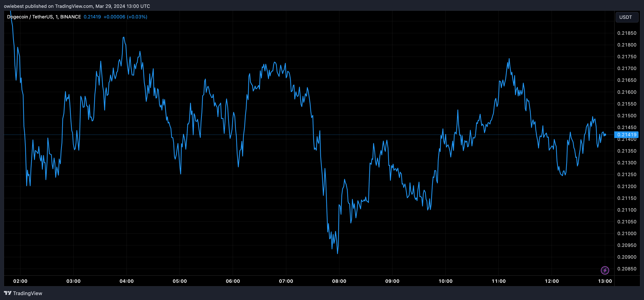
Task: Click the 0.21850 price scale label
Action: [627, 33]
